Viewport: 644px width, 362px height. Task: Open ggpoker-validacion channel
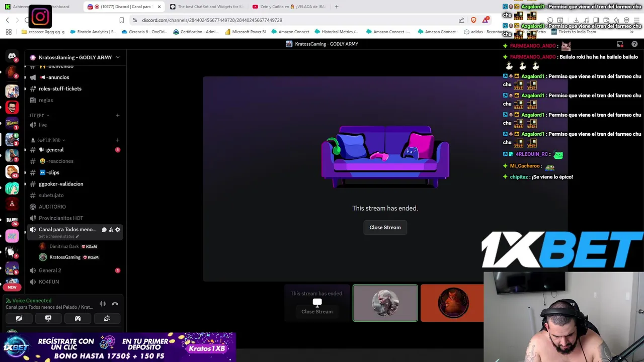(74, 184)
